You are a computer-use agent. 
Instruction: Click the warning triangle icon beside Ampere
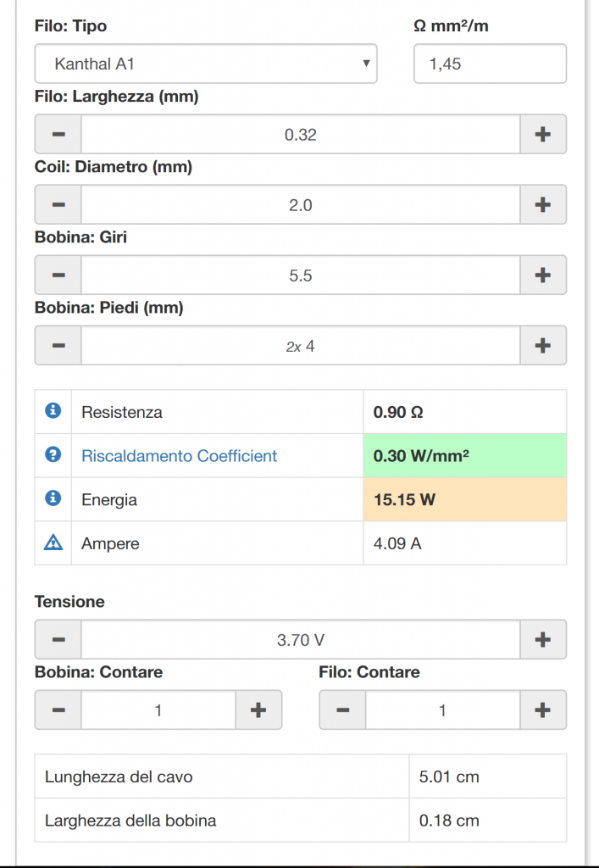[x=53, y=542]
